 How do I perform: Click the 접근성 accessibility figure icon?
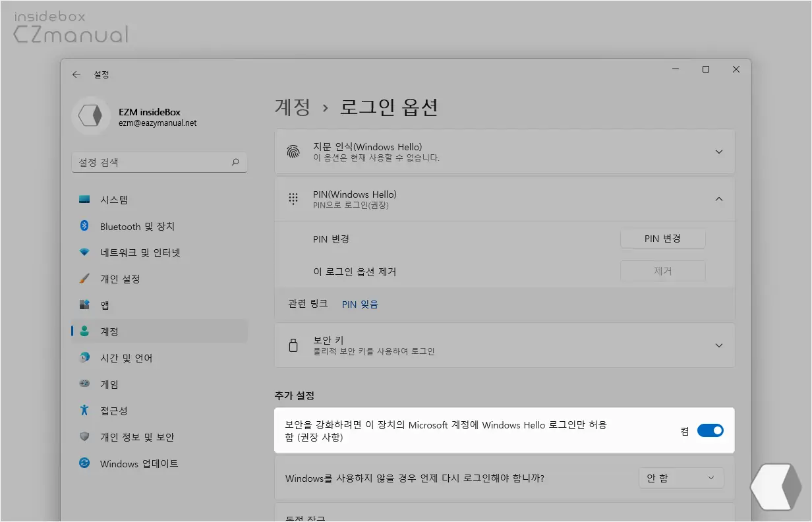click(x=84, y=411)
